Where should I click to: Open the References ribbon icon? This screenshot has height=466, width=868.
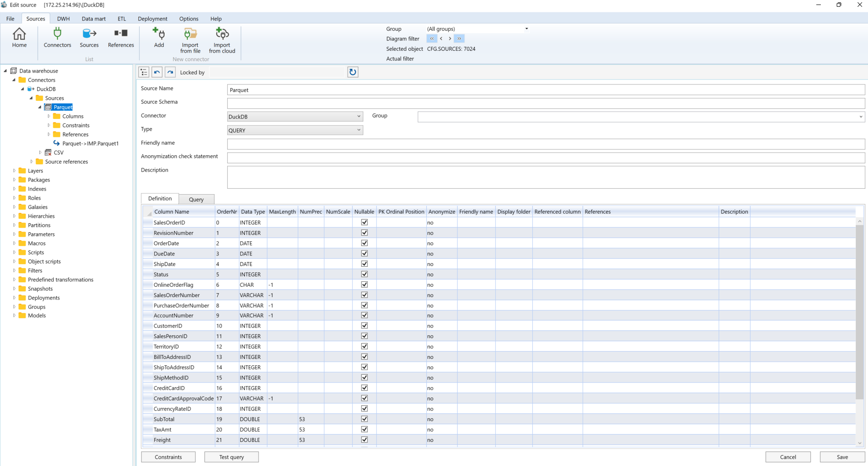[x=121, y=37]
